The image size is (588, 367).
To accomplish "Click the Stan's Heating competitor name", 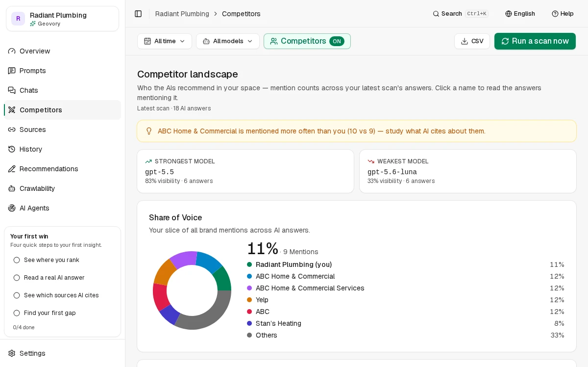I will tap(278, 323).
